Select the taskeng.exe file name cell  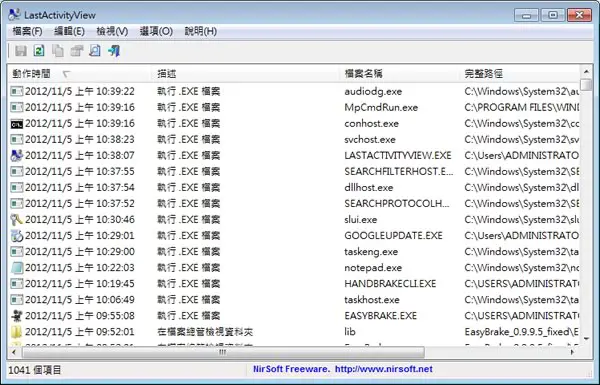371,252
